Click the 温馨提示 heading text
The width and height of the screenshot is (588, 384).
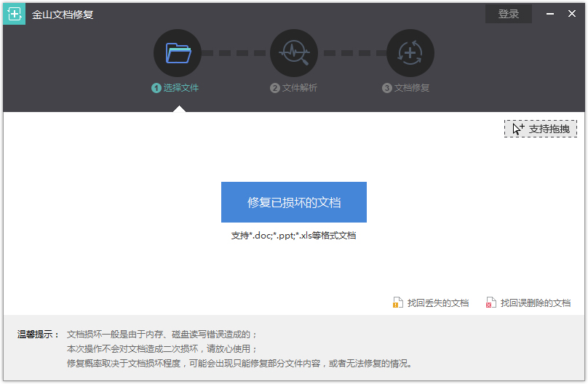tap(39, 334)
